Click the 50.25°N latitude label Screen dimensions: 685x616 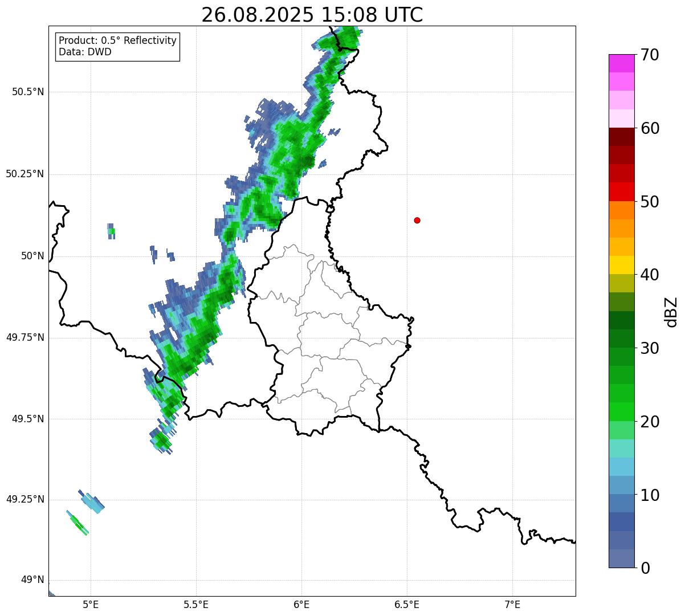pos(25,174)
